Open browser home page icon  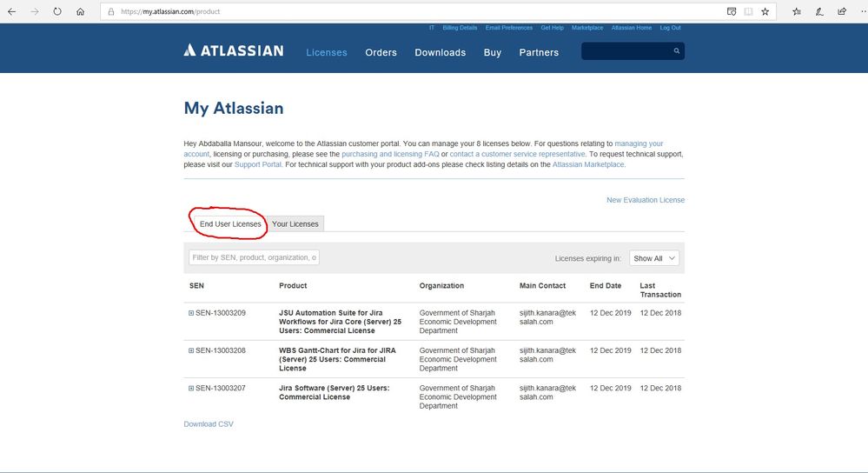80,11
